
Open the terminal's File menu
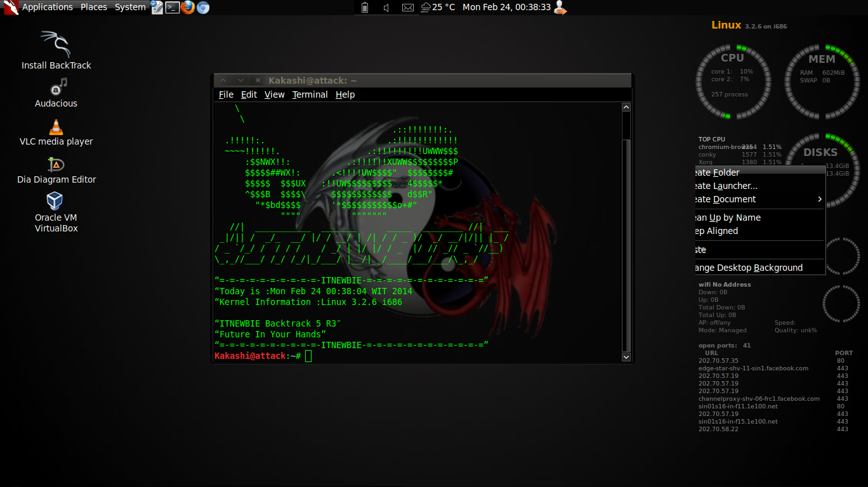tap(226, 94)
